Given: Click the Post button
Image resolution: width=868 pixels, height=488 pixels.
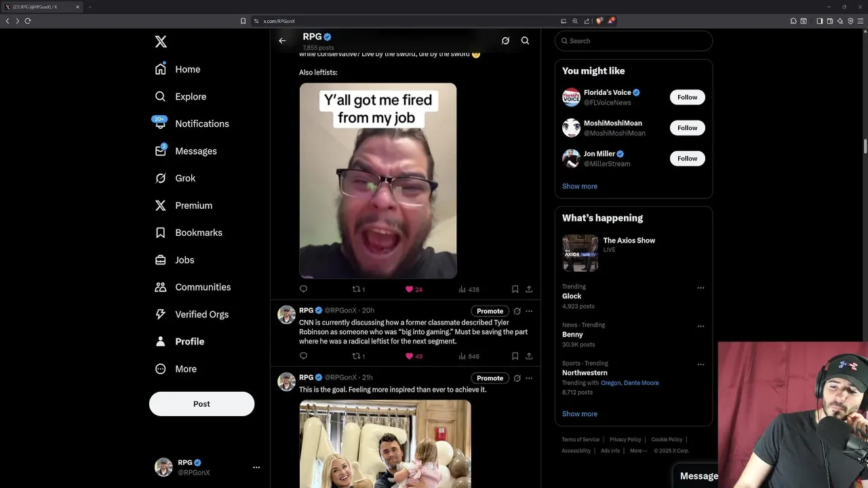Looking at the screenshot, I should (201, 404).
